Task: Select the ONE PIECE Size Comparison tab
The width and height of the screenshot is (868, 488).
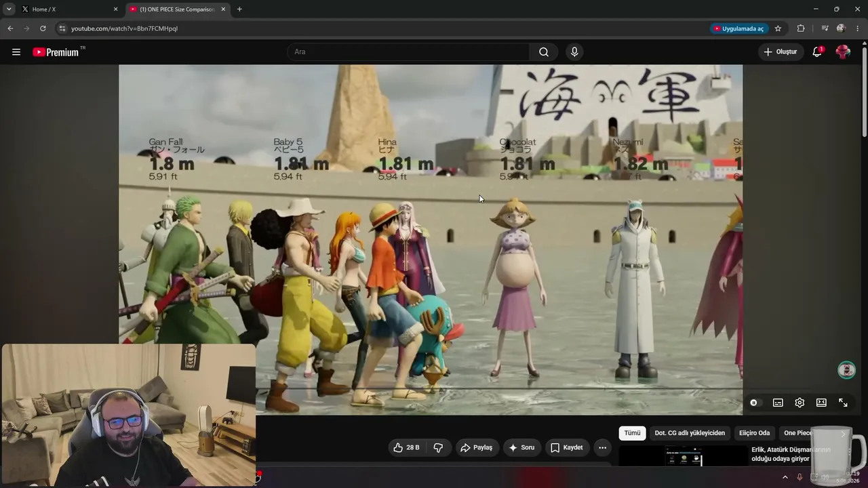Action: coord(178,9)
